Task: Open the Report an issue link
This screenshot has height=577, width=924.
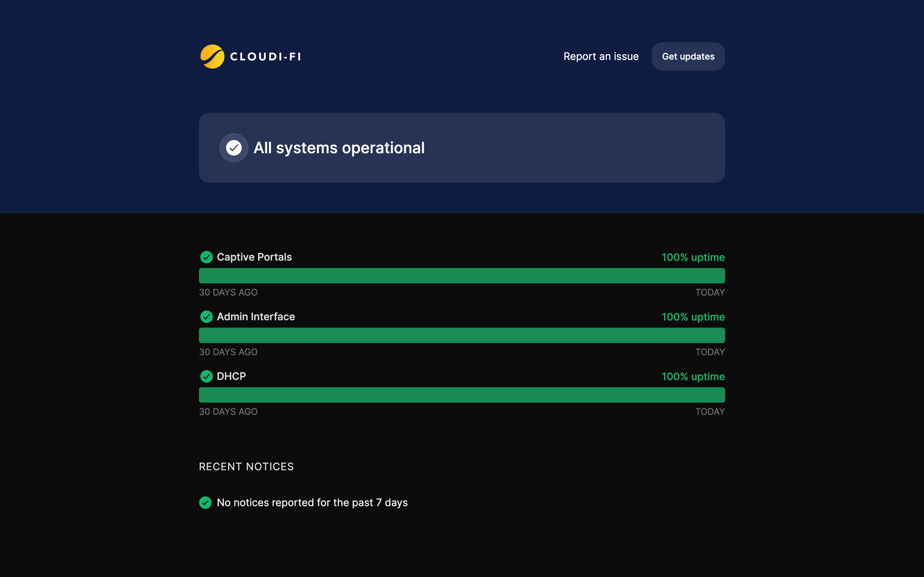Action: [601, 56]
